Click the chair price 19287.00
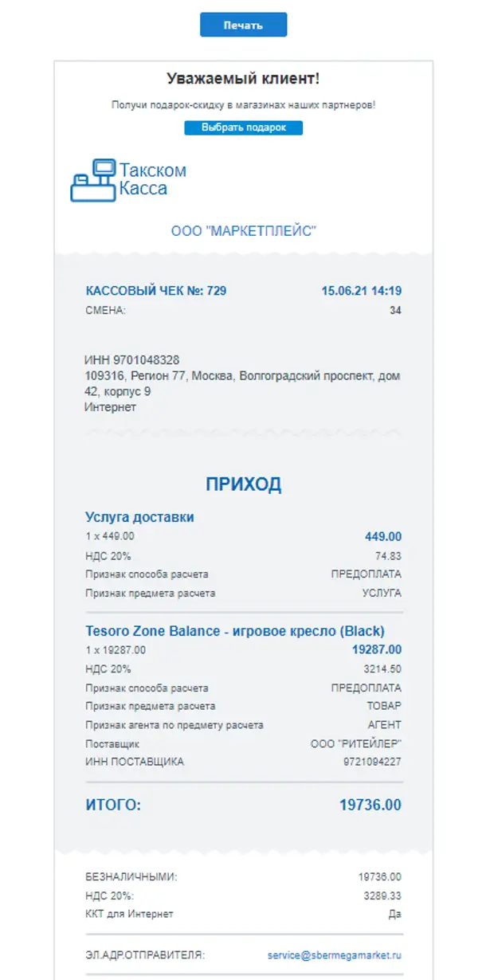This screenshot has height=980, width=494. pyautogui.click(x=377, y=650)
